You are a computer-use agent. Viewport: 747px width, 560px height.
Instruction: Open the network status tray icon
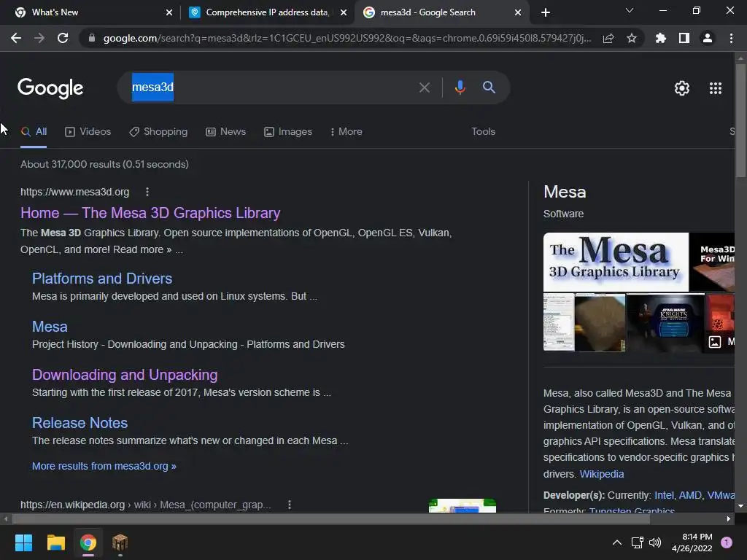point(637,542)
